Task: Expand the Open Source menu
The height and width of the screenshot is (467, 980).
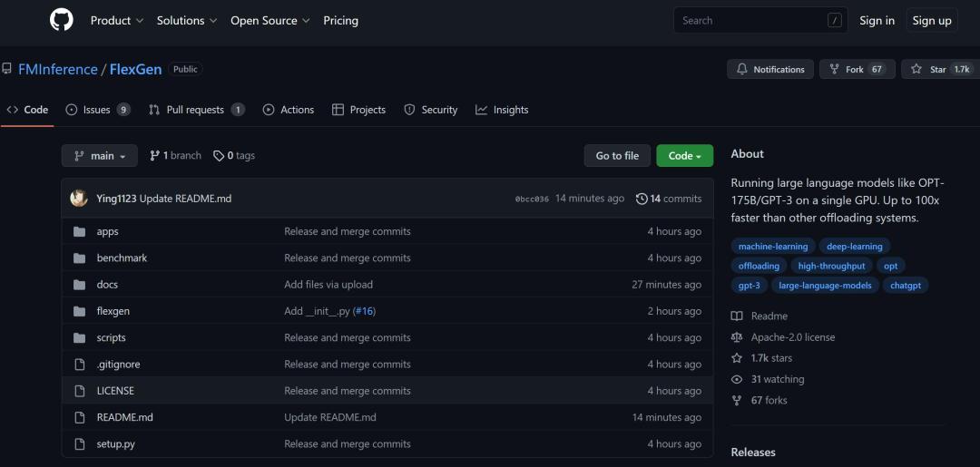Action: coord(269,20)
